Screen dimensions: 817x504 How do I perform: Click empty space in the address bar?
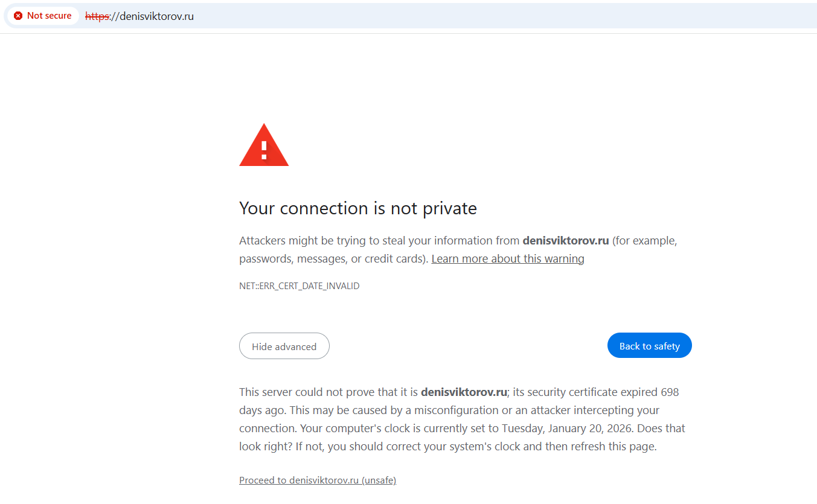(483, 16)
